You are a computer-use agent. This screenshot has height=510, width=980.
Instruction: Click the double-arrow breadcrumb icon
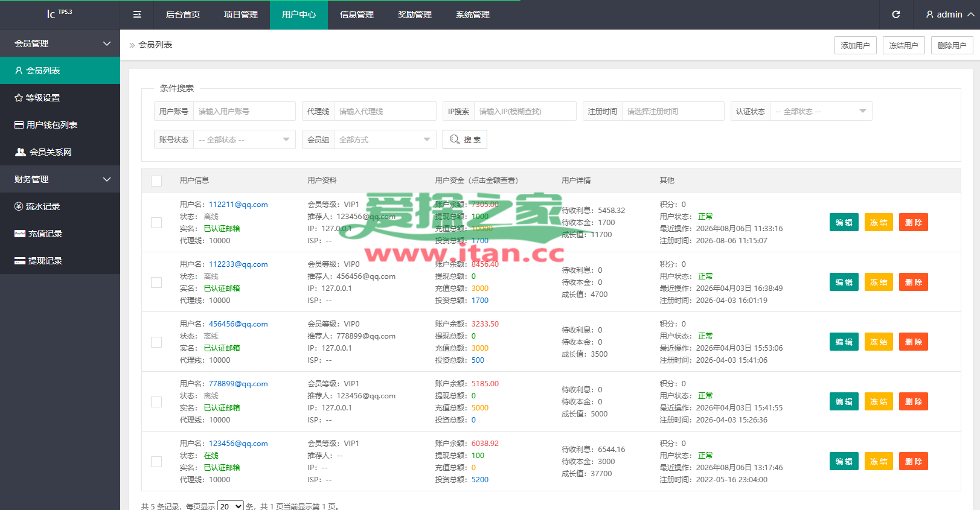tap(132, 45)
